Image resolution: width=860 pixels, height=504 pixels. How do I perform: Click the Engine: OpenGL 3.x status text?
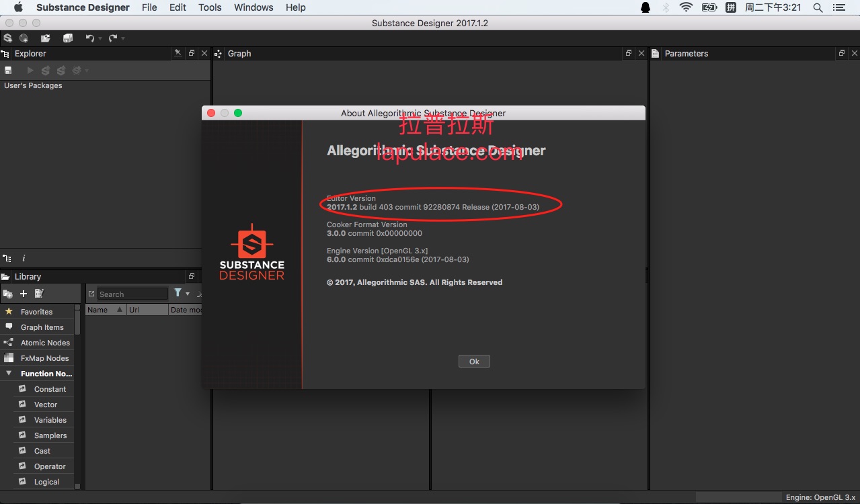pyautogui.click(x=820, y=497)
